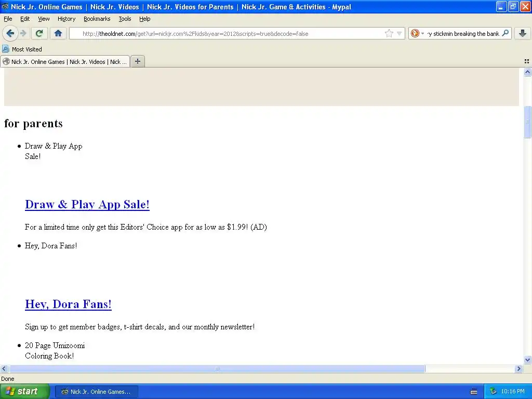532x399 pixels.
Task: Follow the Draw & Play App Sale! link
Action: point(87,205)
